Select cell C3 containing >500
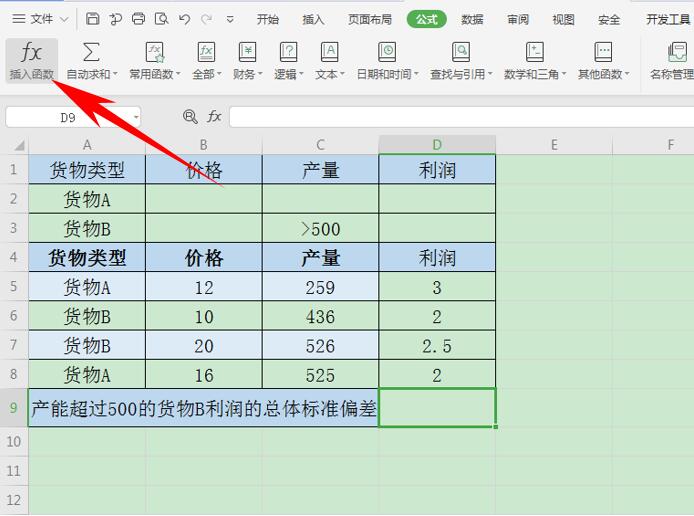 click(320, 228)
